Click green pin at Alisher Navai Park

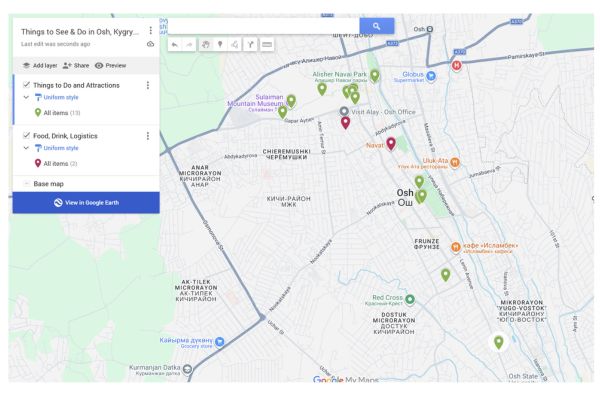click(375, 76)
